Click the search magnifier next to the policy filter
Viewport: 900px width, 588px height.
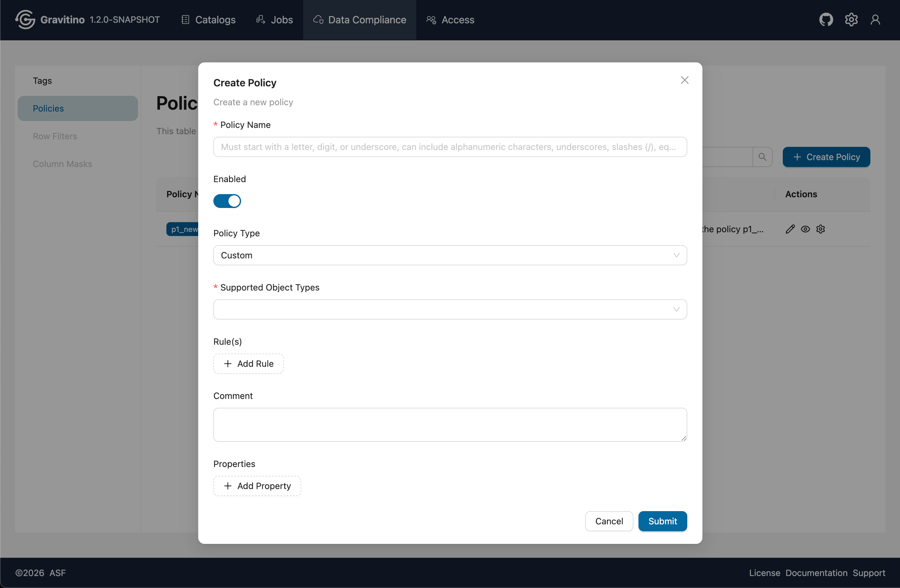click(x=763, y=157)
